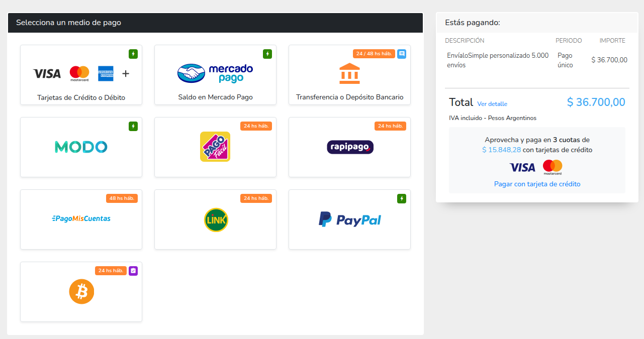Viewport: 644px width, 339px height.
Task: Choose 'Saldo en Mercado Pago' option
Action: point(215,97)
